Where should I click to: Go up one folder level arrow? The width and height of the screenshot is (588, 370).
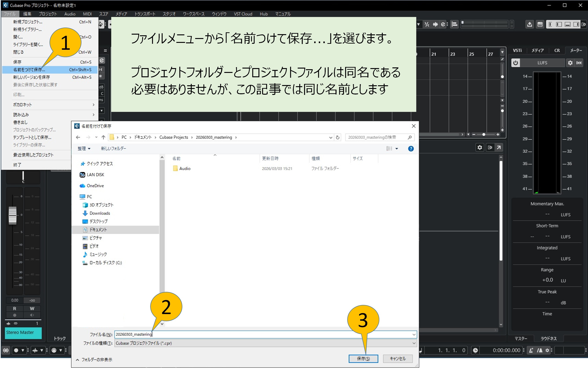[x=103, y=137]
